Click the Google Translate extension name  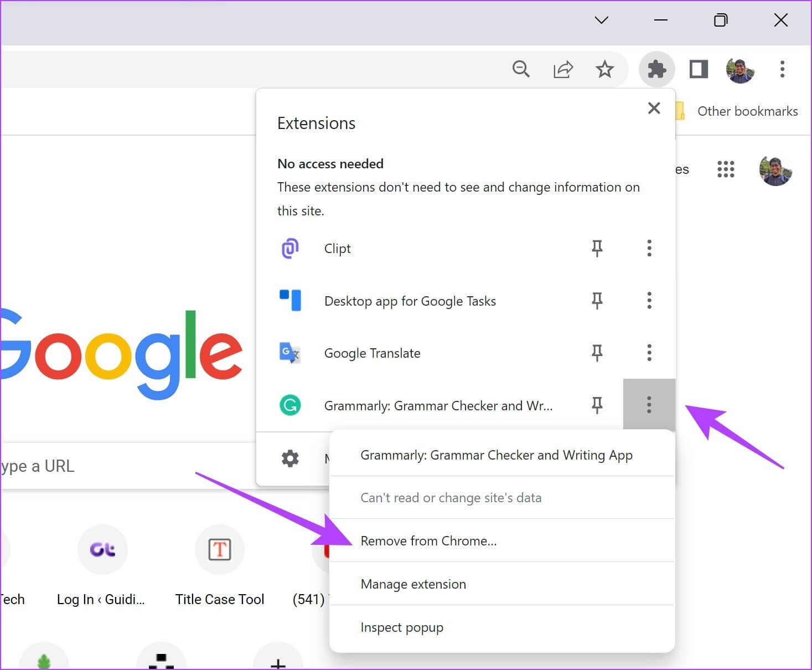[373, 353]
